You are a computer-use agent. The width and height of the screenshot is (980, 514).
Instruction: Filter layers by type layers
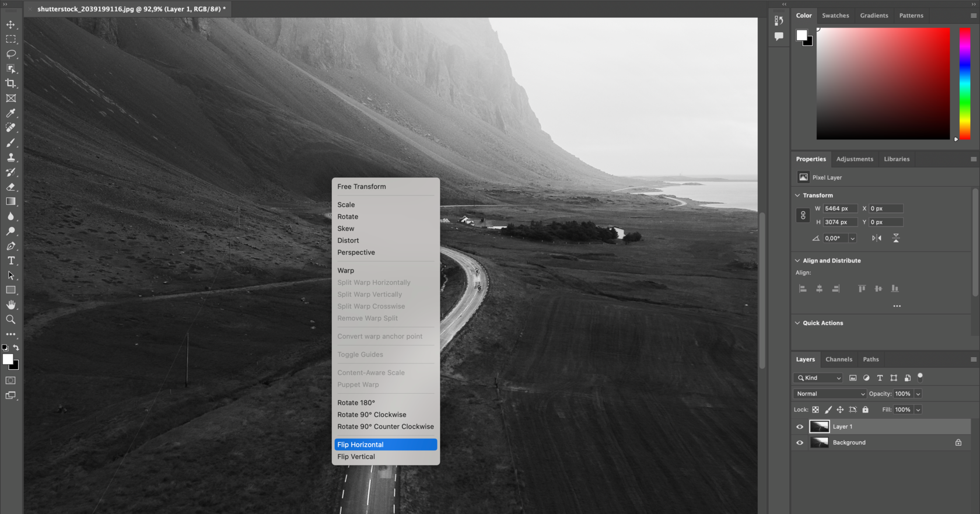click(x=880, y=378)
